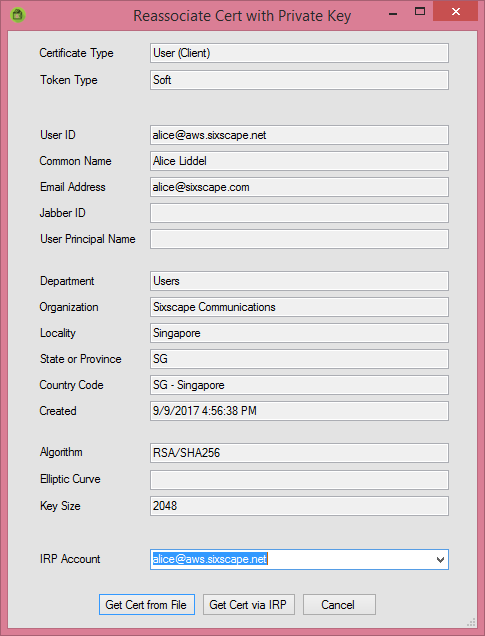Viewport: 485px width, 636px height.
Task: Click the empty Elliptic Curve field
Action: tap(299, 479)
